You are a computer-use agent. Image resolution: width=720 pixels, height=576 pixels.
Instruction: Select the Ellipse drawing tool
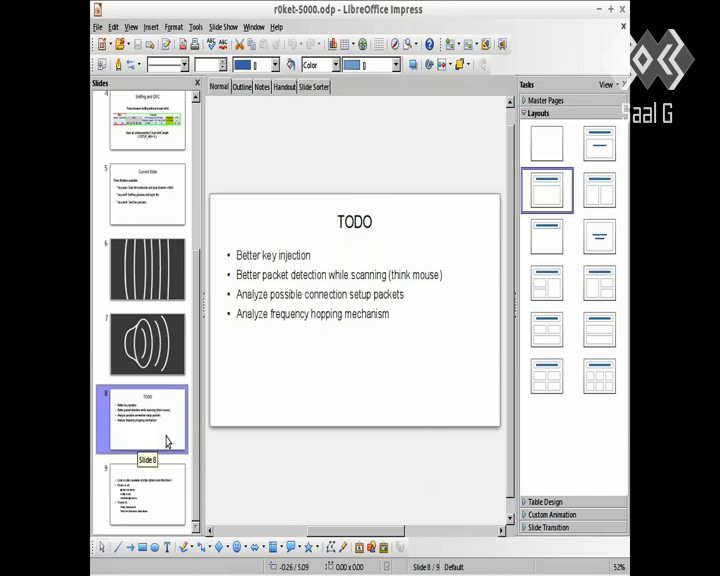(155, 547)
